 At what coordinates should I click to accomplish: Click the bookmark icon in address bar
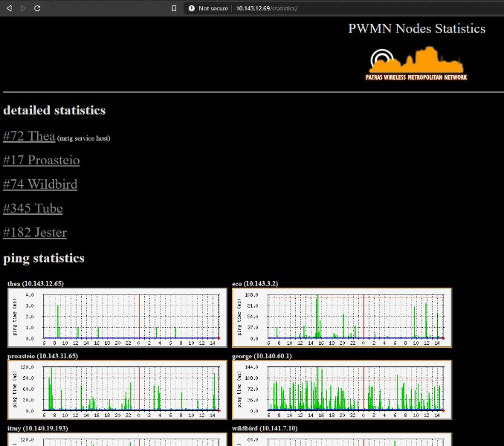(x=174, y=7)
